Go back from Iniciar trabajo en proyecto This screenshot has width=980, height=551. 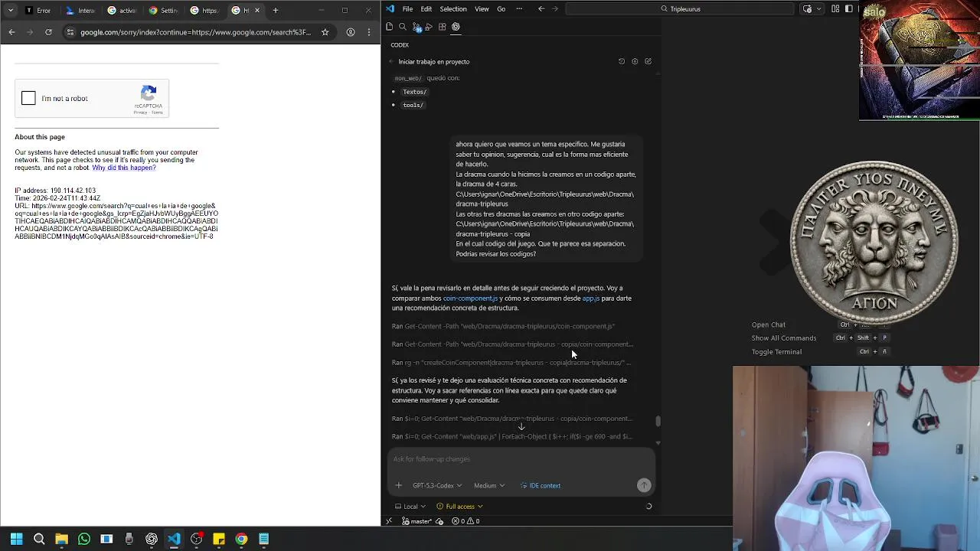pyautogui.click(x=391, y=61)
